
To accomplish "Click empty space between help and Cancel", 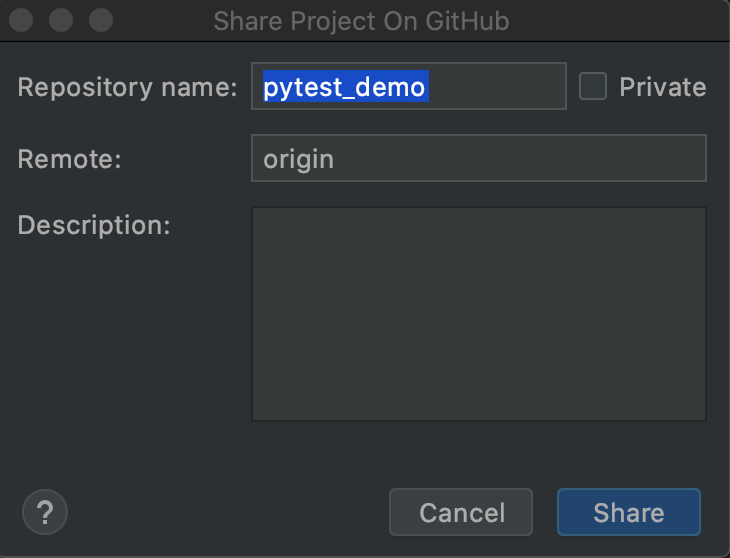I will [228, 512].
